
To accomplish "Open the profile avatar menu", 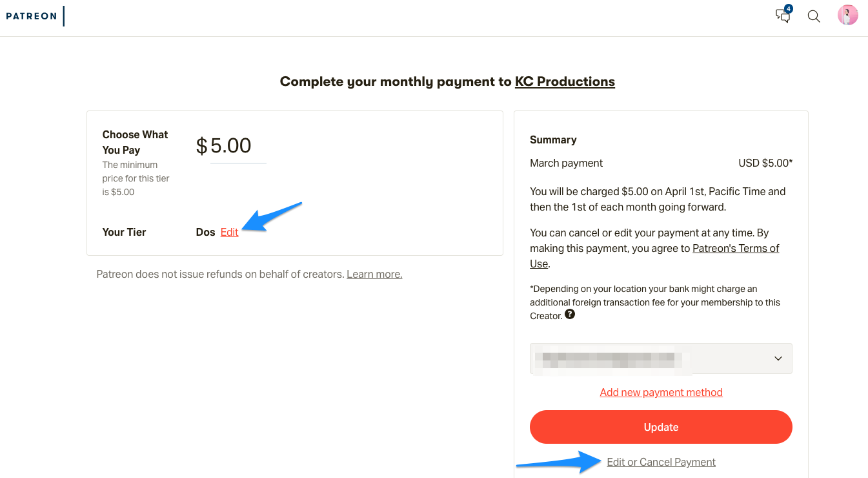I will 847,16.
